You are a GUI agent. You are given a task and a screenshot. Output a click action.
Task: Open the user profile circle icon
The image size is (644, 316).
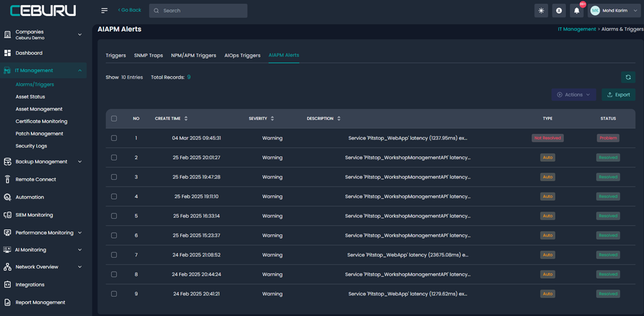(x=559, y=11)
